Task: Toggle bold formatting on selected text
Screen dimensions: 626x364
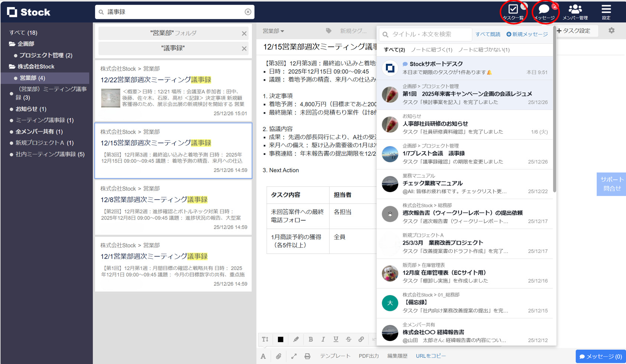Action: [311, 339]
